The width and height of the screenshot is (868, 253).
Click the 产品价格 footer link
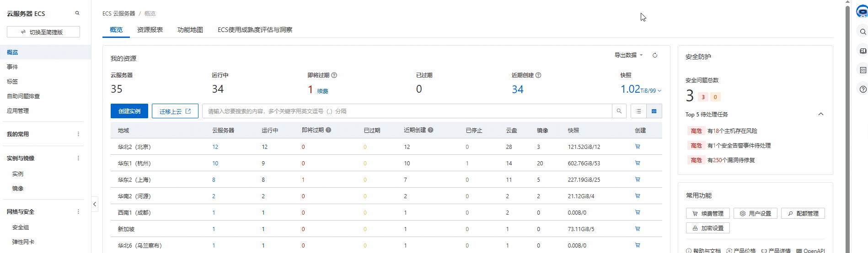pyautogui.click(x=741, y=250)
